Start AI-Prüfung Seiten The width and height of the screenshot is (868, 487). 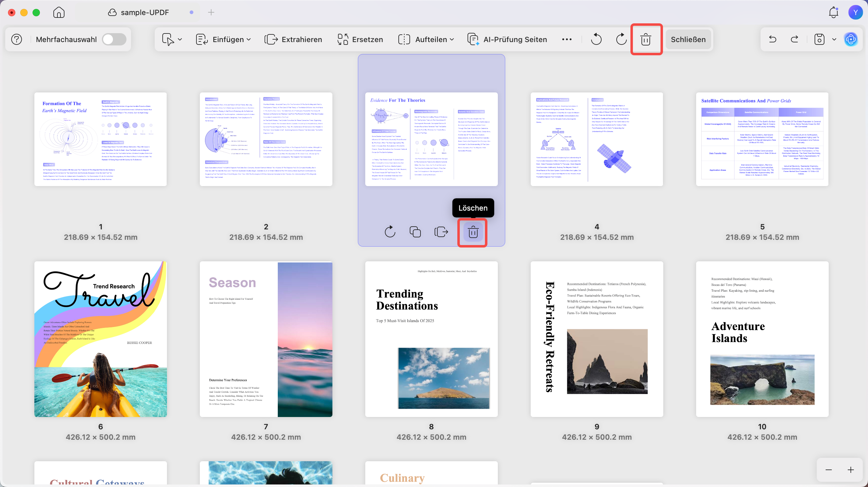tap(507, 39)
